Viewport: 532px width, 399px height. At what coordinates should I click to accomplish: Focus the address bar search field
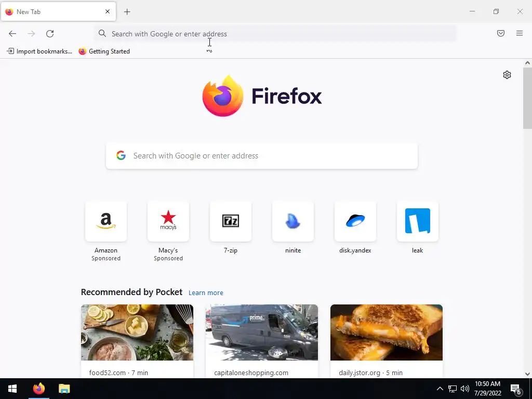pos(275,34)
